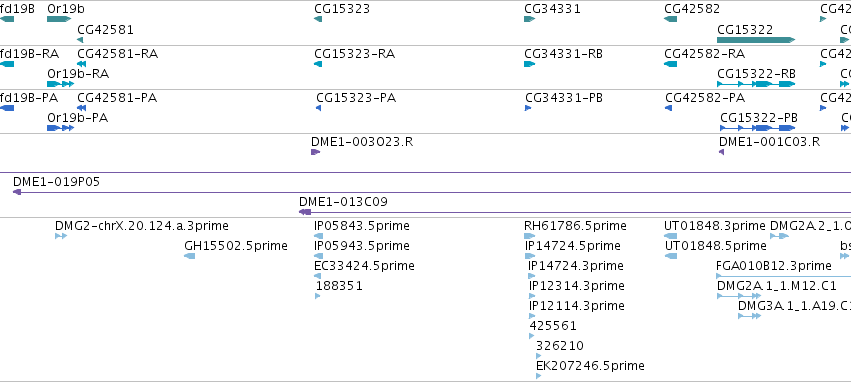Select the DMG2-chrX.20.124.a.3prime label
This screenshot has width=851, height=382.
click(142, 226)
